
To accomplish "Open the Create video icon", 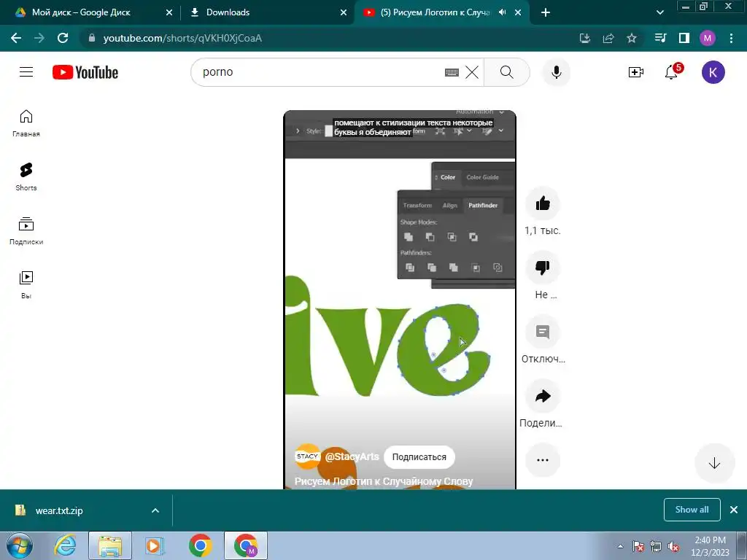I will pyautogui.click(x=636, y=72).
